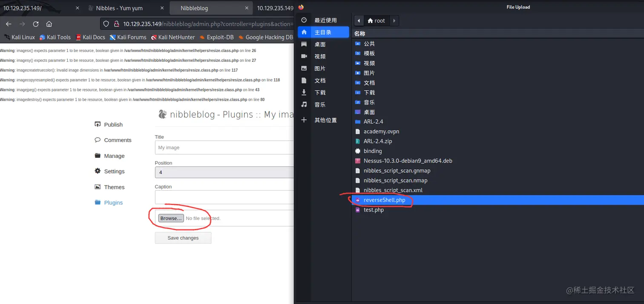This screenshot has height=304, width=644.
Task: Select the academy.ovpn file
Action: coord(498,131)
